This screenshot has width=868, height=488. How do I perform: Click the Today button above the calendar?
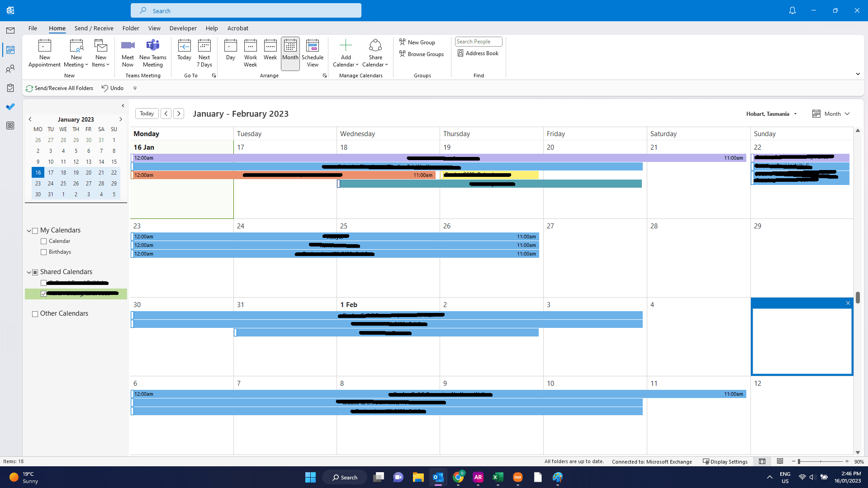147,114
